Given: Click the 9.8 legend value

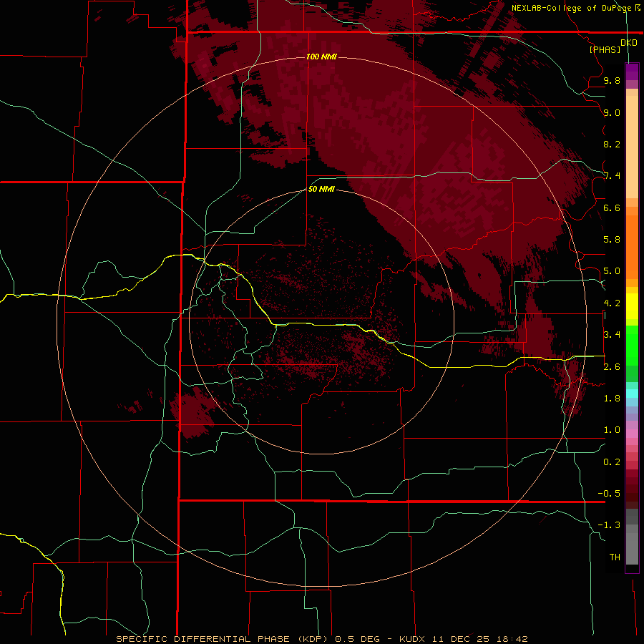Looking at the screenshot, I should pyautogui.click(x=612, y=81).
